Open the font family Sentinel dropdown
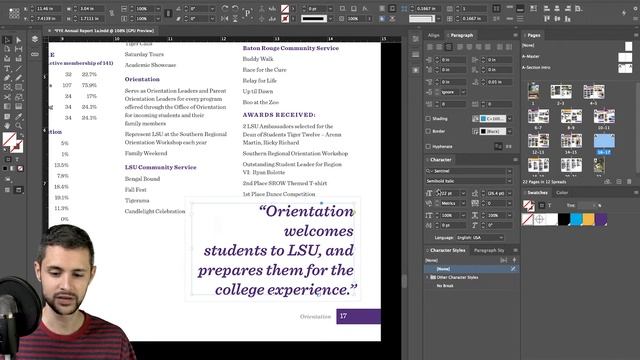640x360 pixels. click(509, 171)
